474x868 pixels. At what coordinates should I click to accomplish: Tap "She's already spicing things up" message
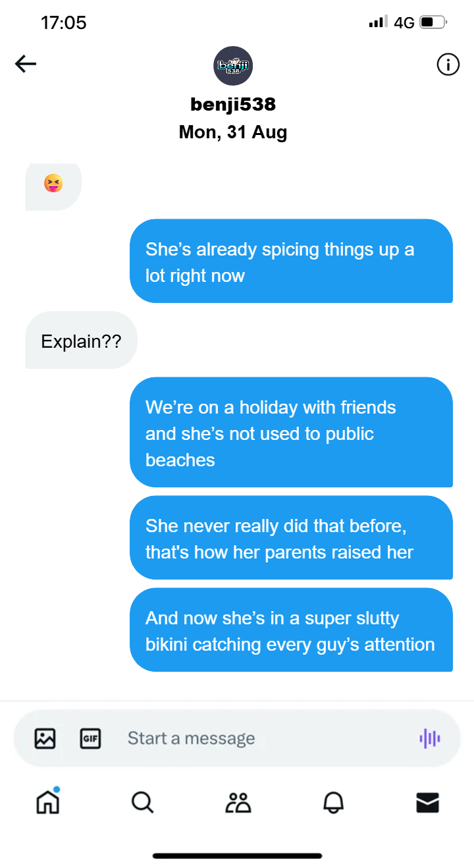291,261
